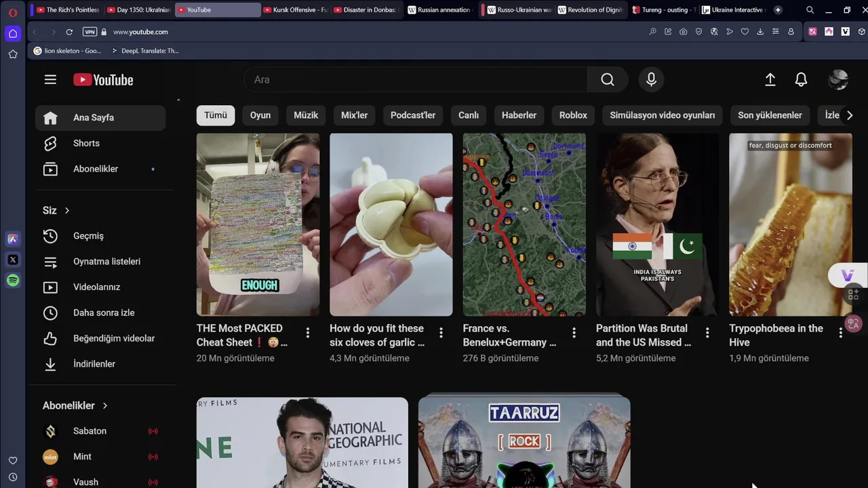Open the Opera bookmarks star sidebar icon
Viewport: 868px width, 488px height.
13,54
